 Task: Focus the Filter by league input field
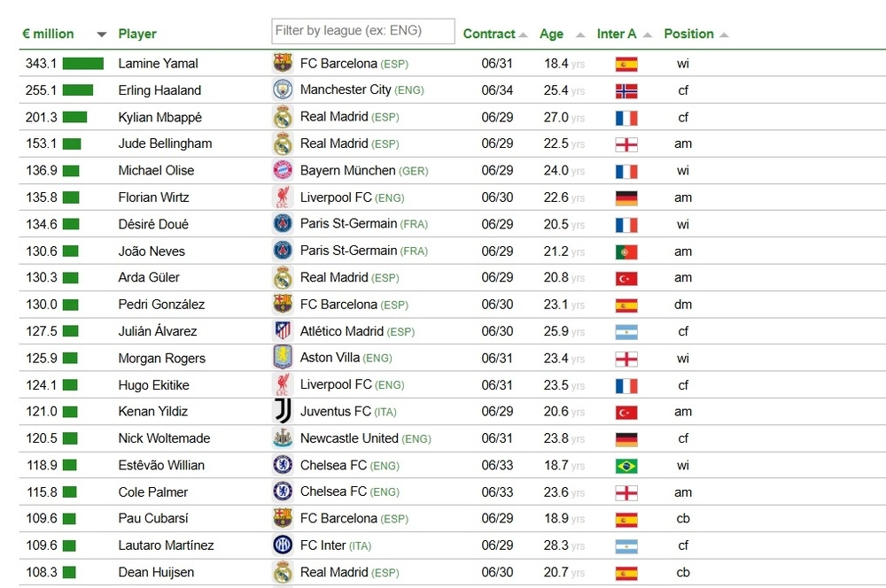[x=362, y=31]
